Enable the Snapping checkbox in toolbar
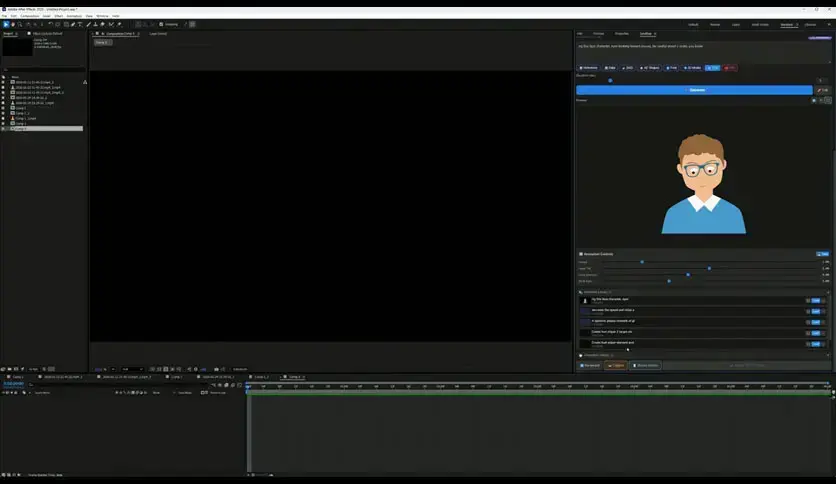The image size is (836, 484). (x=161, y=24)
